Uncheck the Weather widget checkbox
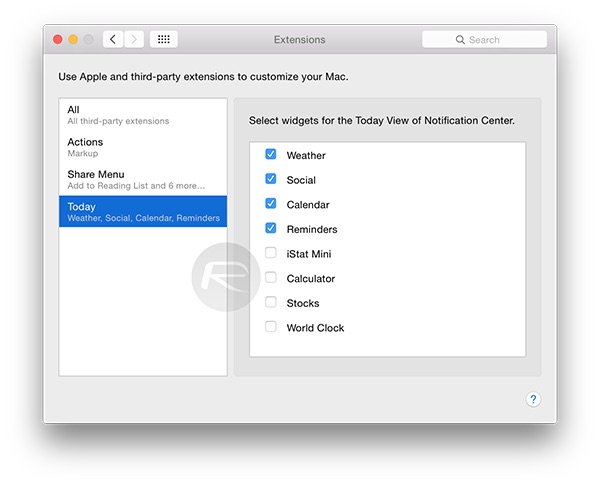 pyautogui.click(x=271, y=154)
